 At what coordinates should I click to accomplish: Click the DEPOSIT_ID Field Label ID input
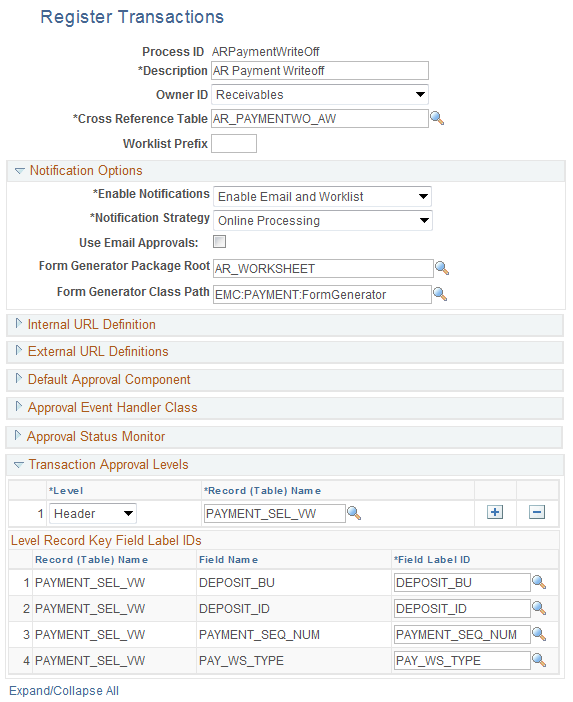click(462, 608)
